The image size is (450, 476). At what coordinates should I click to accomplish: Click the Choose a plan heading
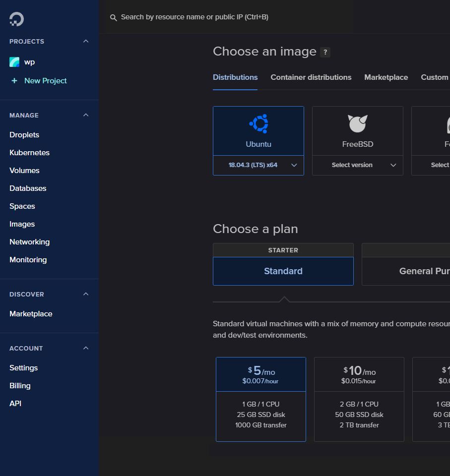click(256, 229)
